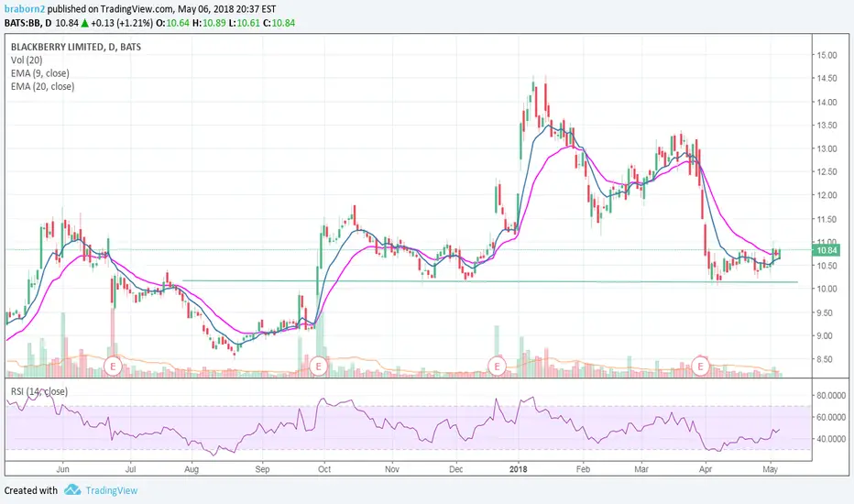This screenshot has width=854, height=504.
Task: Click the TradingView cloud logo icon
Action: tap(72, 490)
